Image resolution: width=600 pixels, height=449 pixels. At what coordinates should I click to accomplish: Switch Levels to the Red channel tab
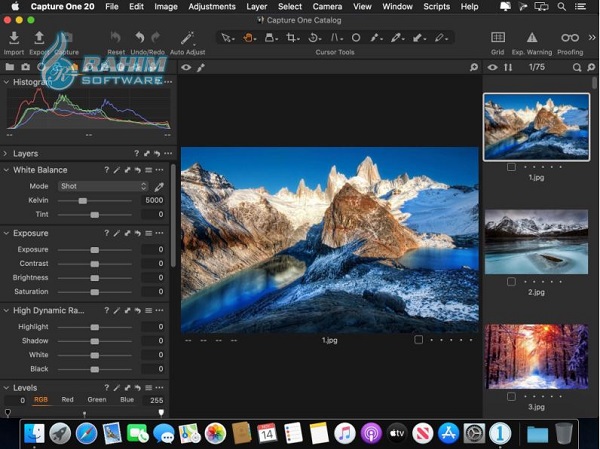tap(67, 399)
